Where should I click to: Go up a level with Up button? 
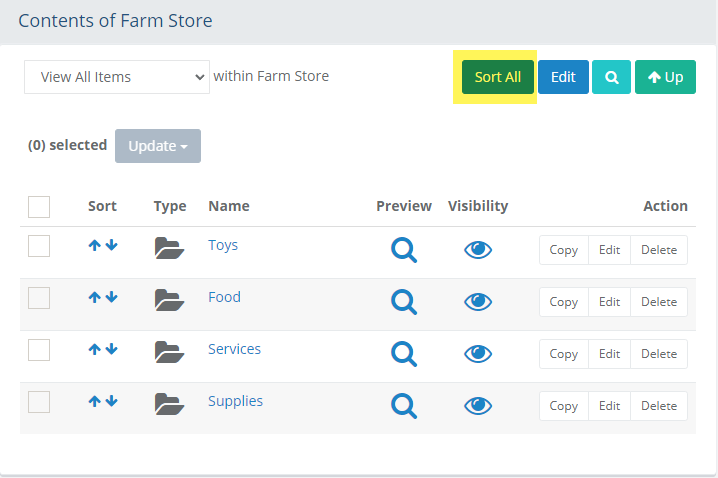point(665,77)
